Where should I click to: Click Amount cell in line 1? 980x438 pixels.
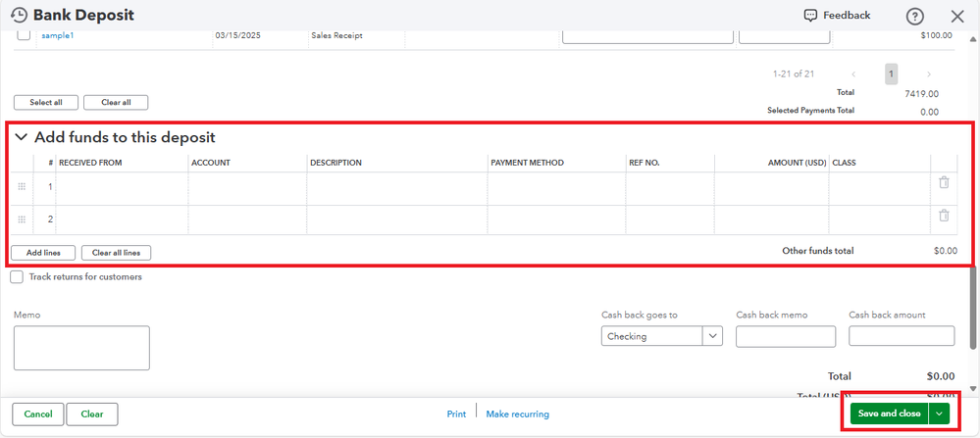(772, 186)
